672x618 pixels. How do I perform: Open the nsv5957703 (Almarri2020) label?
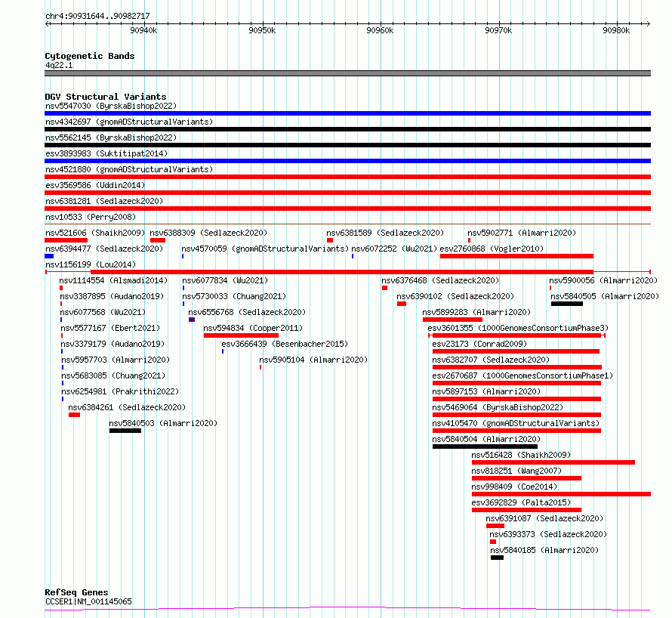pyautogui.click(x=116, y=360)
